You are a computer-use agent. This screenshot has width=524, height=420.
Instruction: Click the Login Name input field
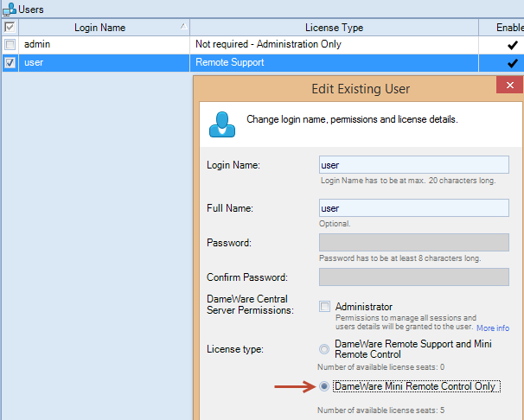coord(413,165)
